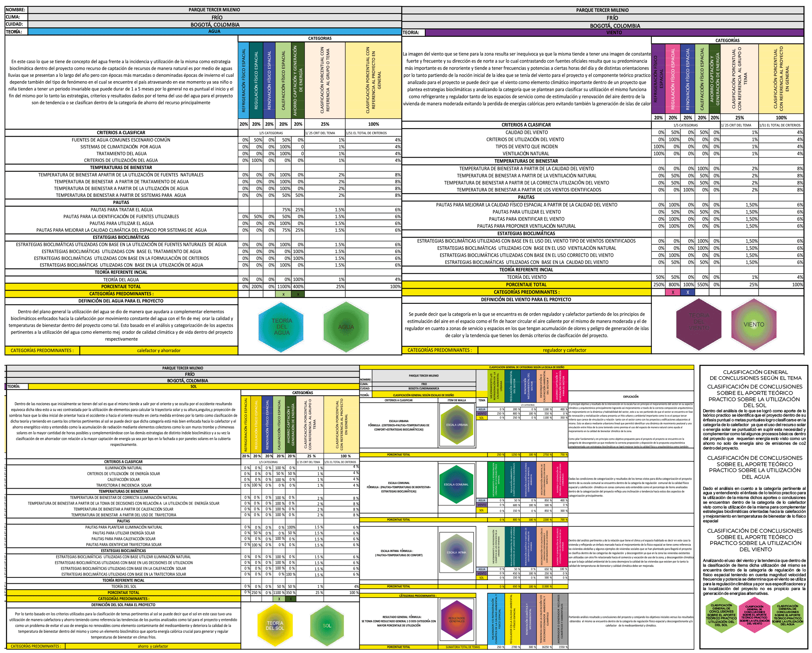Select the 'TRATAMIENTO DEL AGUA' criterion
This screenshot has width=812, height=653.
[121, 154]
